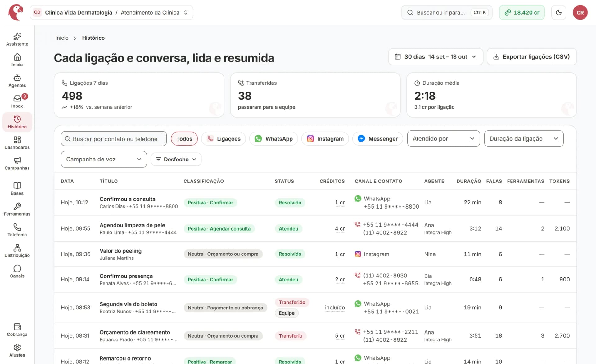Open CR user avatar menu
The image size is (596, 364).
580,12
